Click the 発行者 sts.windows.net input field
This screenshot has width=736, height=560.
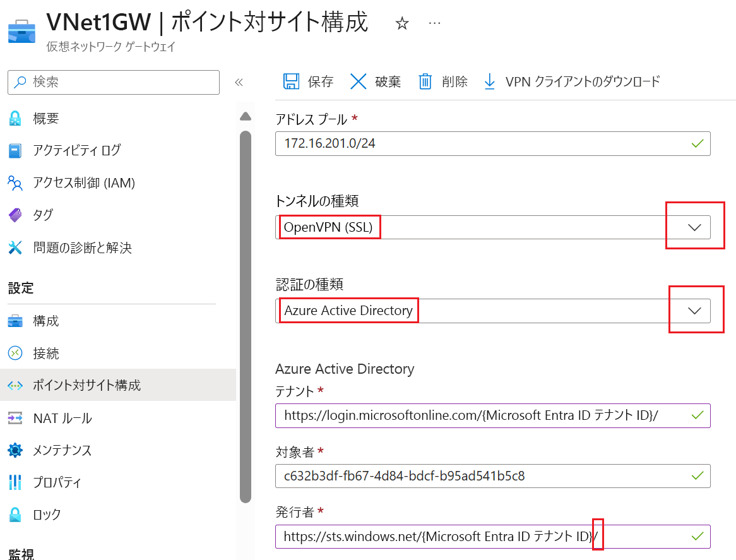tap(493, 537)
